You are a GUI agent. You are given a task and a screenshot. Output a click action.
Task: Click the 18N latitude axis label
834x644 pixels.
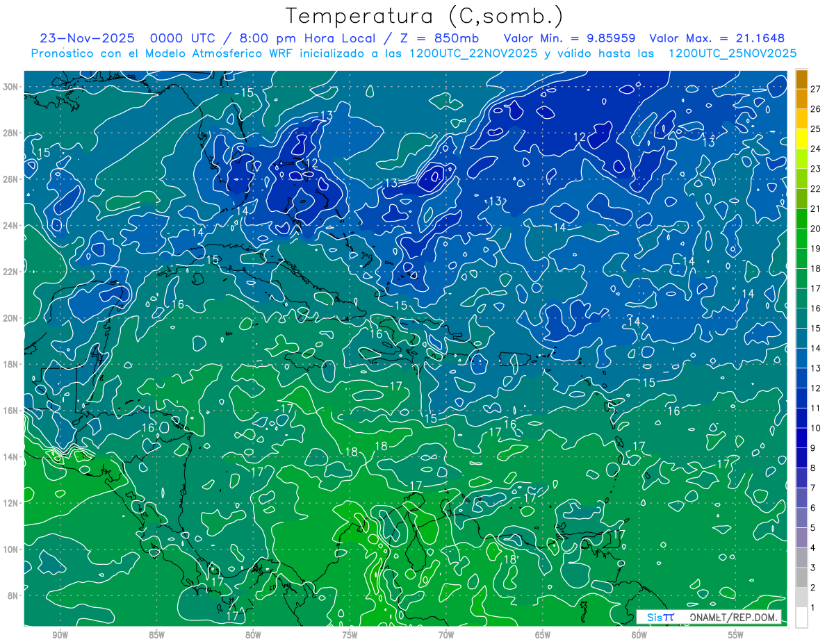11,364
